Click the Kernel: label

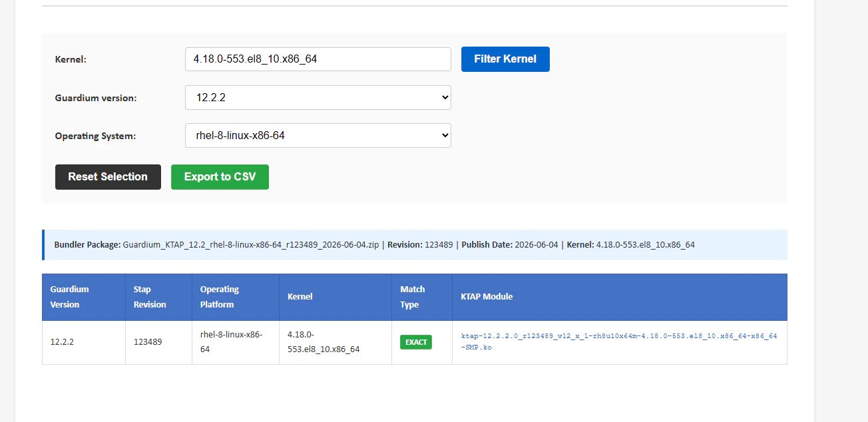[x=71, y=60]
